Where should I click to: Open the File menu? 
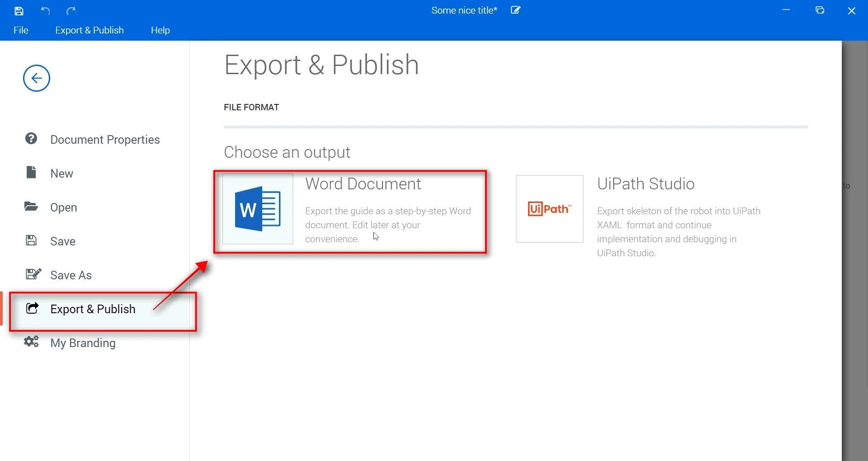(21, 30)
